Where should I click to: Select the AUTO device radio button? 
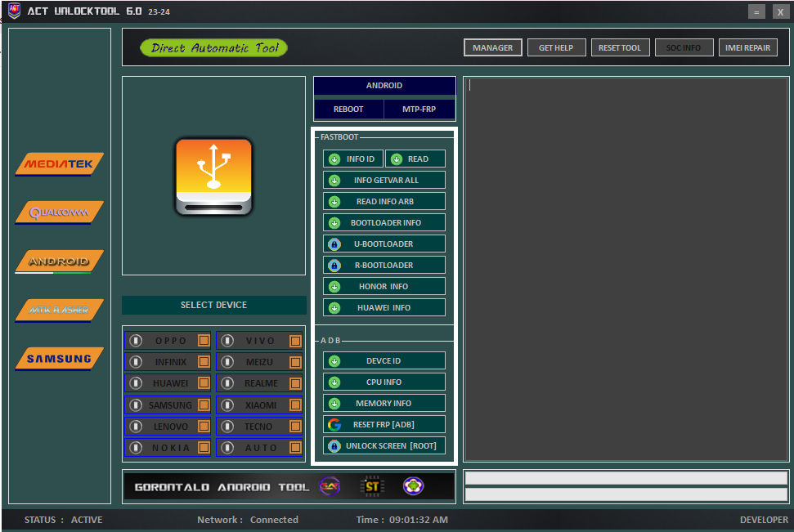(227, 448)
